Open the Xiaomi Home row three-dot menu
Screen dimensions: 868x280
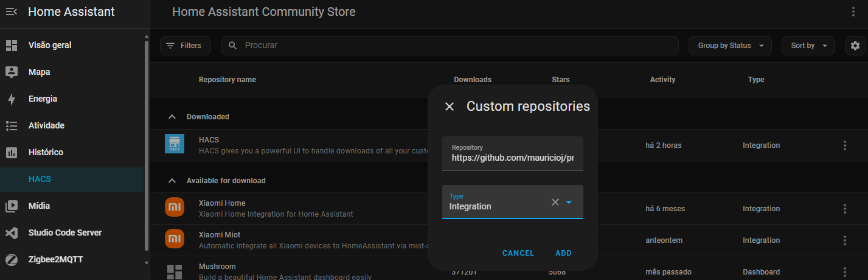[x=845, y=209]
